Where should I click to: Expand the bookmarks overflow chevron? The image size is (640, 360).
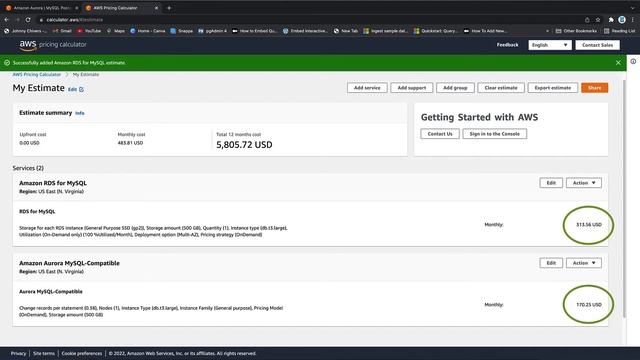tap(547, 31)
